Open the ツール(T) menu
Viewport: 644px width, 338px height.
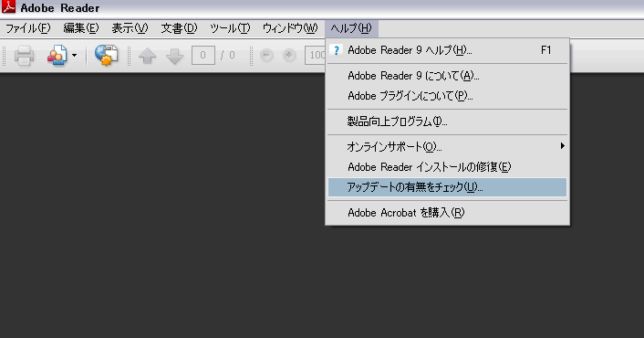click(230, 28)
